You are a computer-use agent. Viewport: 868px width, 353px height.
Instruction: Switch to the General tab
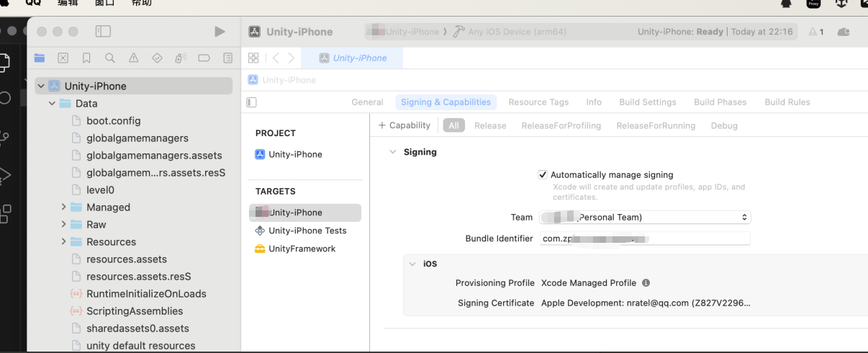coord(367,102)
